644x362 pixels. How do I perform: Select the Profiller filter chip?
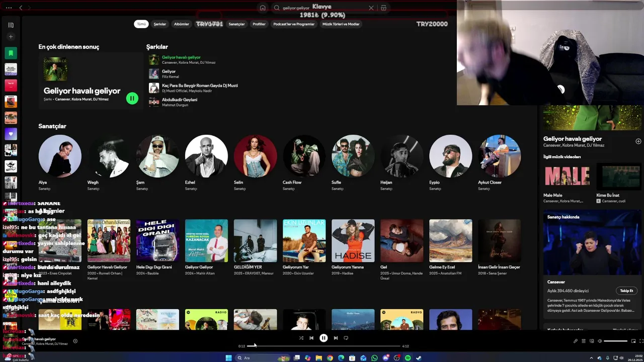259,24
